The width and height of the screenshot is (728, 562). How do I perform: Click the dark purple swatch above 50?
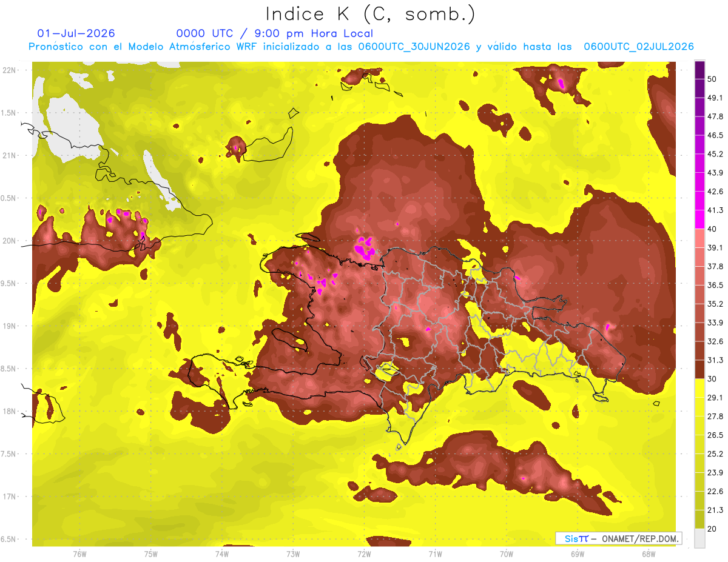click(x=699, y=70)
